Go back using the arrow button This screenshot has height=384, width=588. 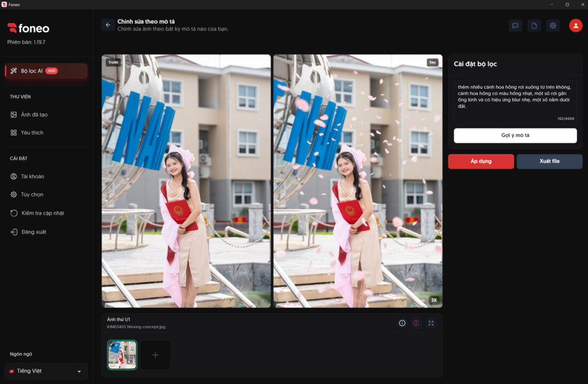[x=108, y=25]
